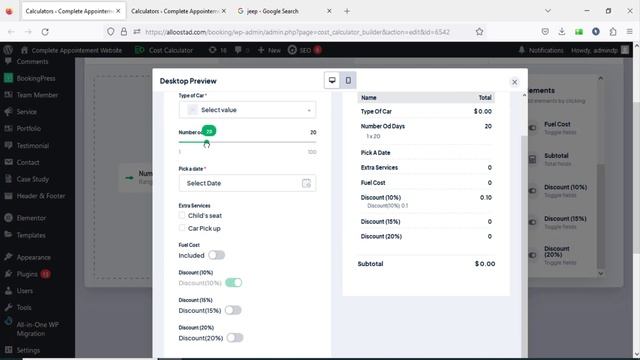Open Testimonial in sidebar
Viewport: 640px width, 360px height.
pos(33,145)
